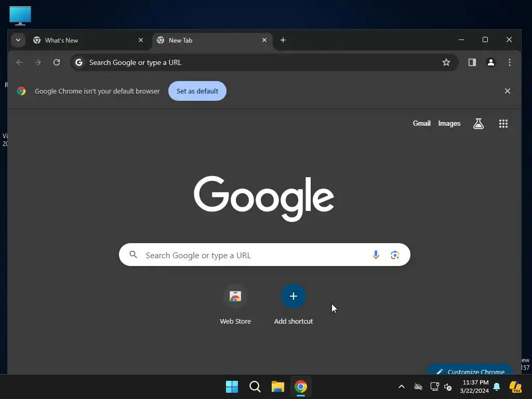Screen dimensions: 532x399
Task: Open File Explorer from taskbar
Action: (x=277, y=387)
